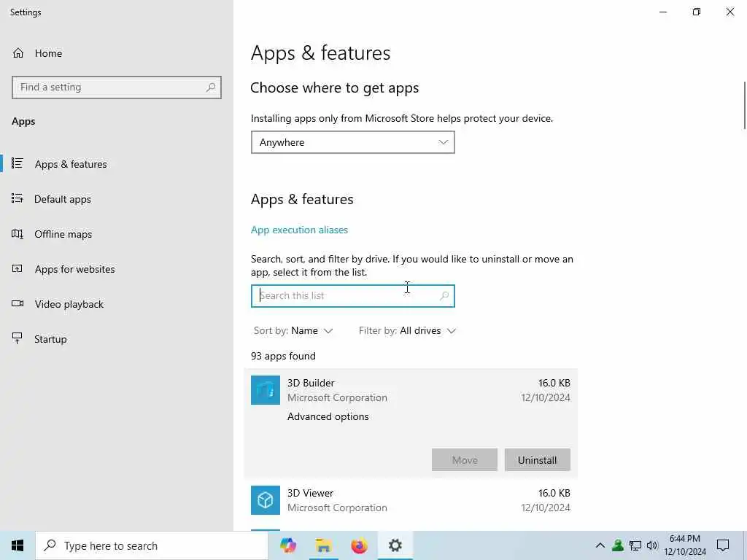The image size is (747, 560).
Task: Open Firefox from the taskbar
Action: [x=359, y=545]
